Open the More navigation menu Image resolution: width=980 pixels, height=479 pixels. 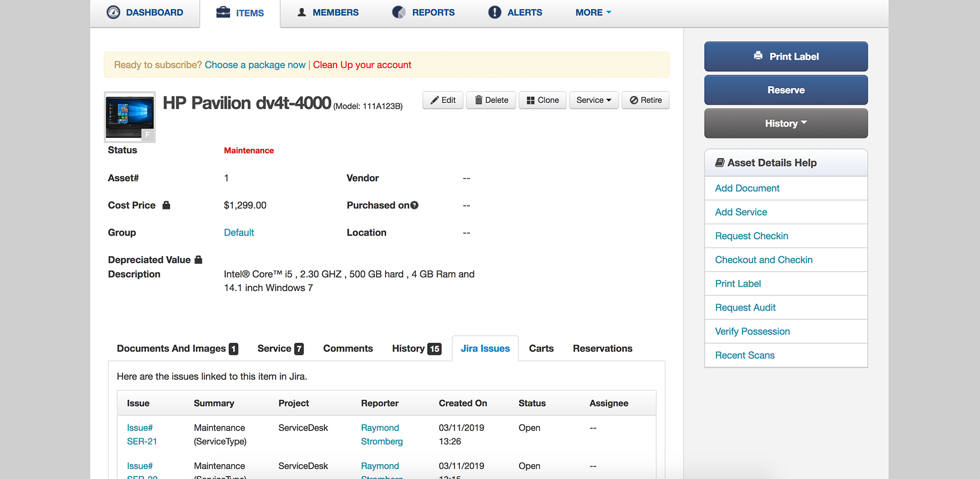(593, 12)
